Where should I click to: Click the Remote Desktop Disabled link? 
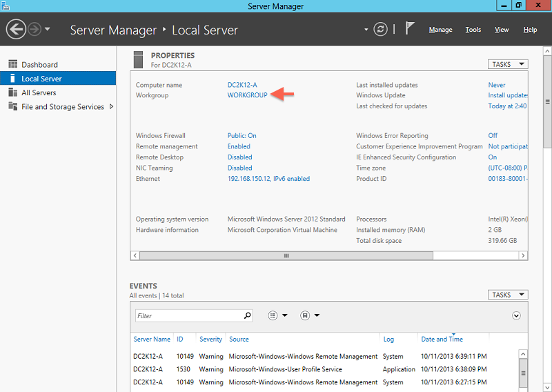point(239,157)
